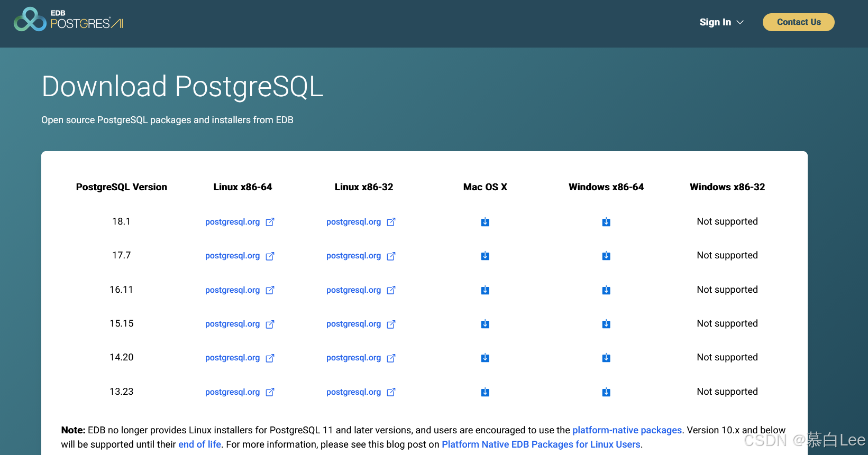868x455 pixels.
Task: Click Not supported in the 15.15 row
Action: (x=727, y=323)
